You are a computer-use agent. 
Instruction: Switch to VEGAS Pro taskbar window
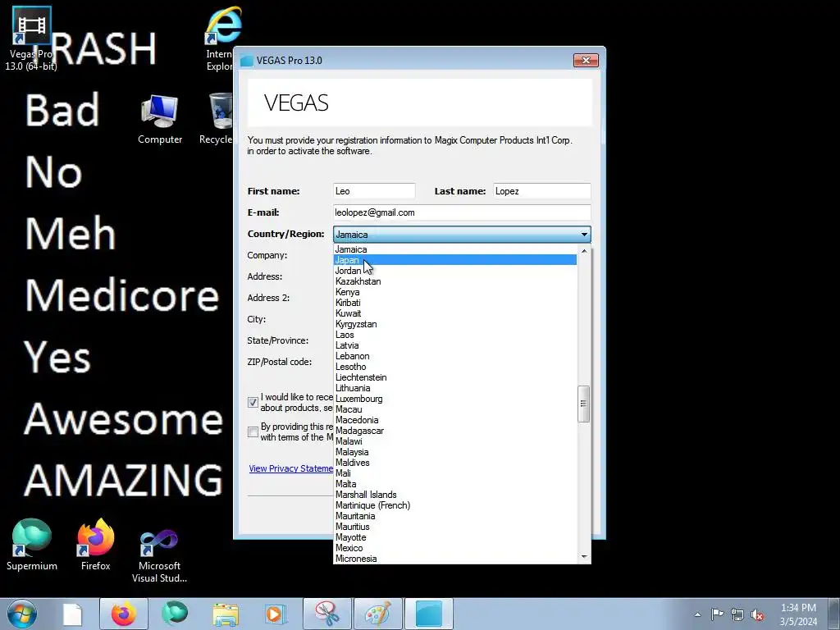pos(428,614)
